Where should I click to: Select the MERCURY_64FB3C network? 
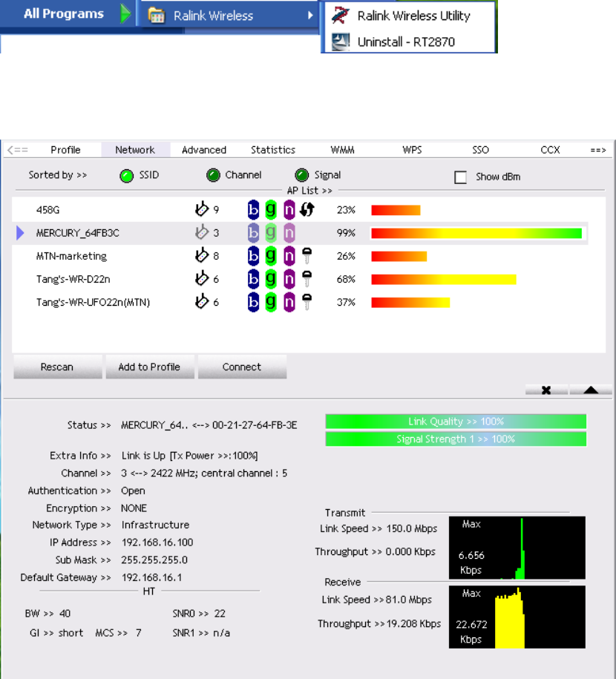300,233
